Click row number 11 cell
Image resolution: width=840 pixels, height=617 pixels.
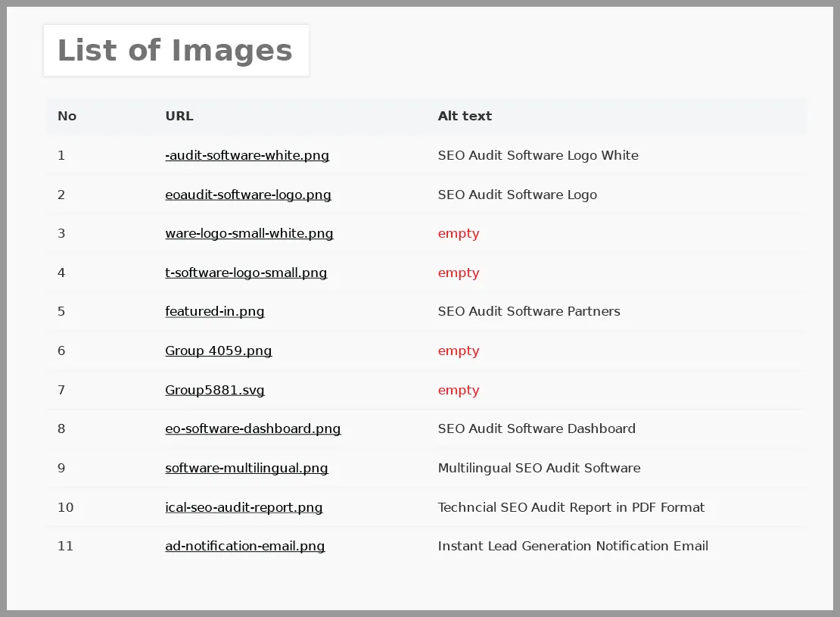click(x=65, y=547)
